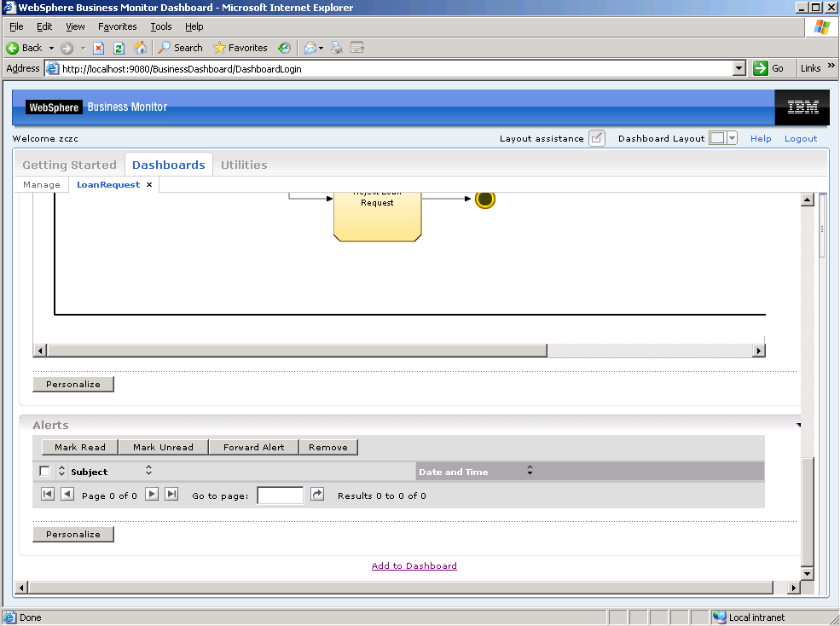Sort alerts by Date and Time arrows

click(x=530, y=470)
